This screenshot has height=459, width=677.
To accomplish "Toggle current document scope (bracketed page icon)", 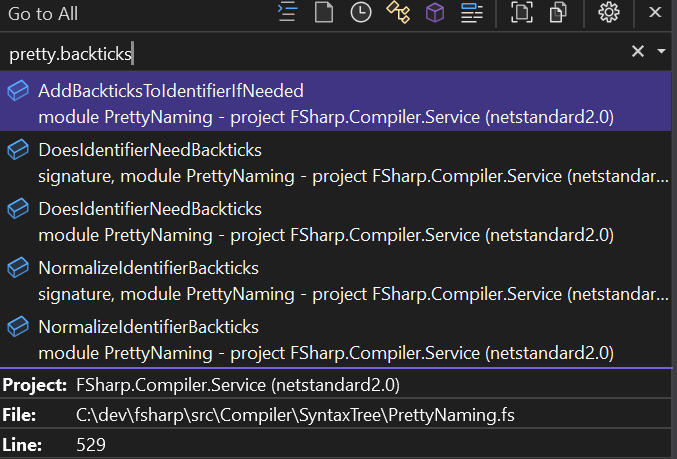I will click(522, 13).
